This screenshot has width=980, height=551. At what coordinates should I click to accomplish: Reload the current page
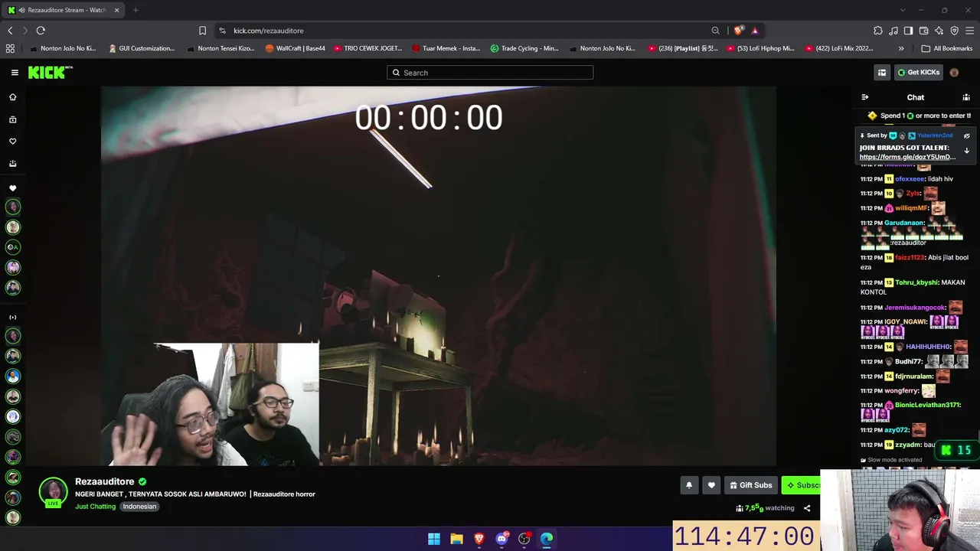click(41, 31)
